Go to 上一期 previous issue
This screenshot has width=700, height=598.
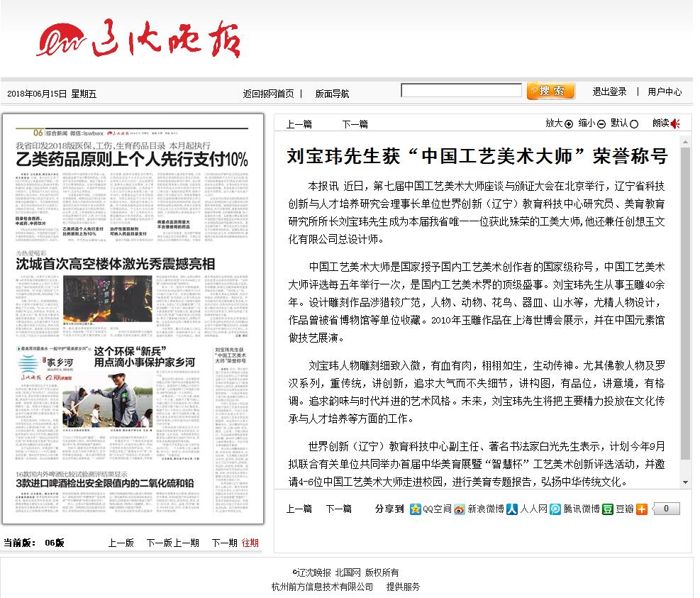186,543
